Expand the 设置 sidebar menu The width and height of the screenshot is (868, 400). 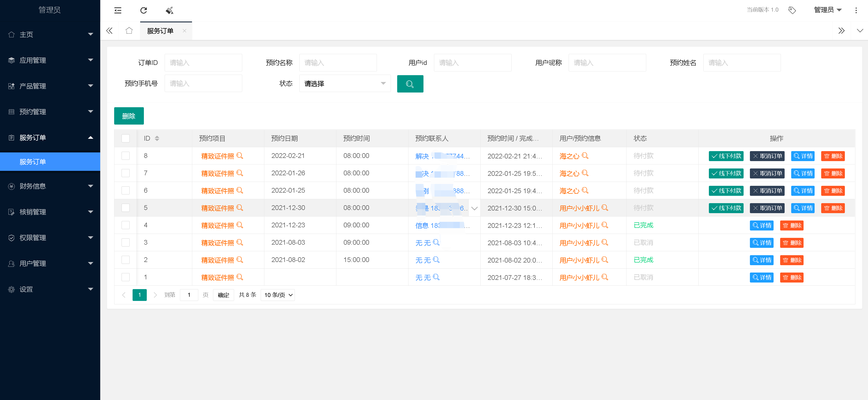[50, 290]
